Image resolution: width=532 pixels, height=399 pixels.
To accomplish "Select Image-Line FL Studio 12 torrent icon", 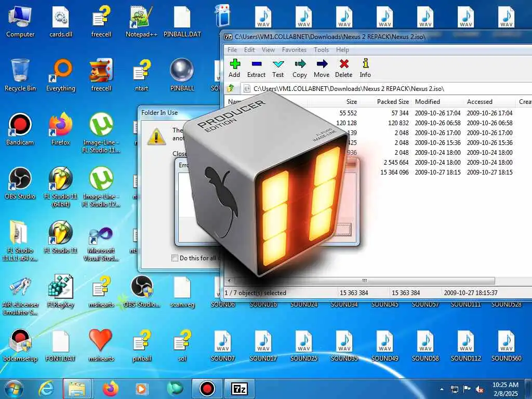I will [101, 187].
